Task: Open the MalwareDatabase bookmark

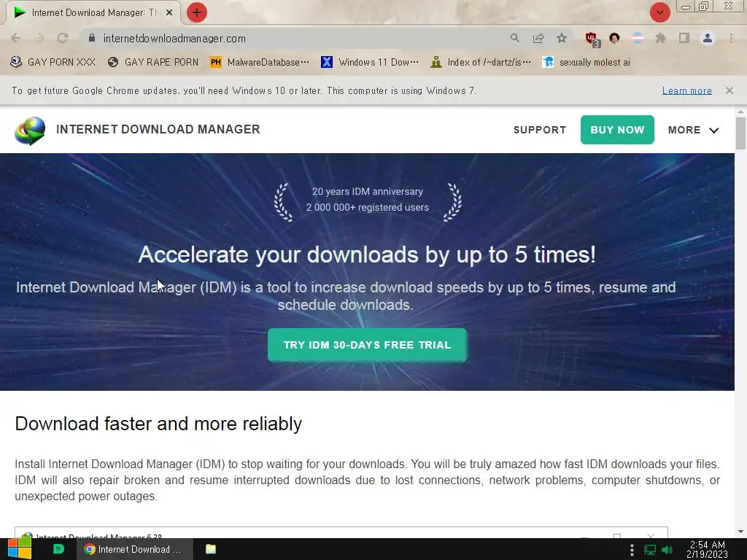Action: 260,63
